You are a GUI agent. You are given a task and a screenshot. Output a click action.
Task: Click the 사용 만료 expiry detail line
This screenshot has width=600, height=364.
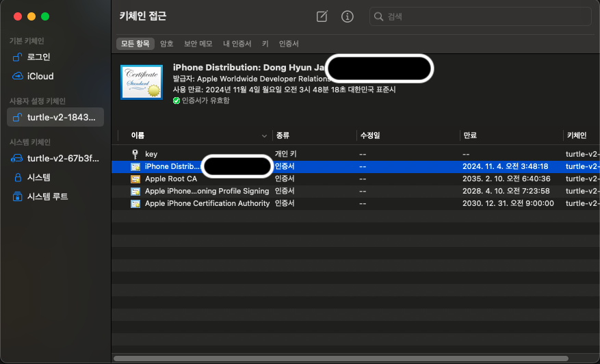[x=285, y=90]
